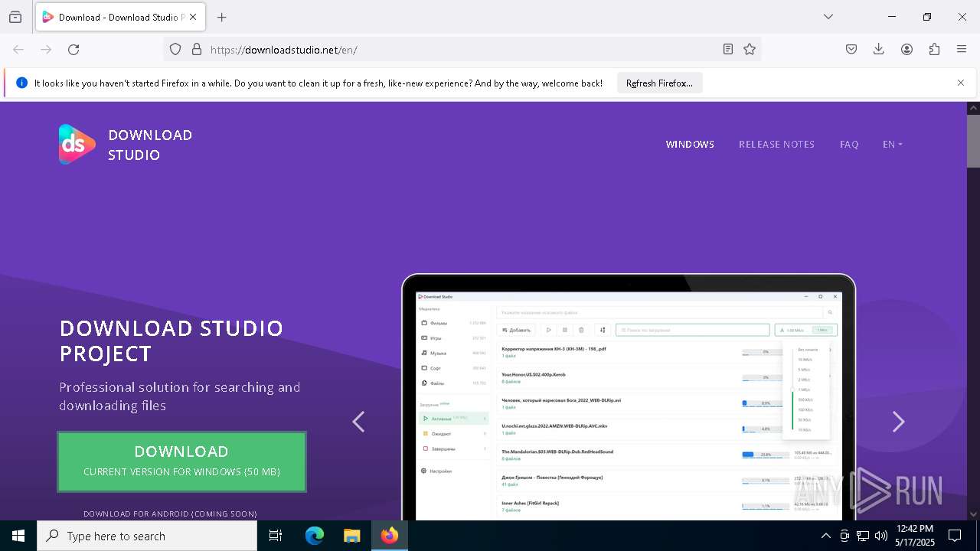Open the FAQ page
This screenshot has width=980, height=551.
tap(849, 144)
